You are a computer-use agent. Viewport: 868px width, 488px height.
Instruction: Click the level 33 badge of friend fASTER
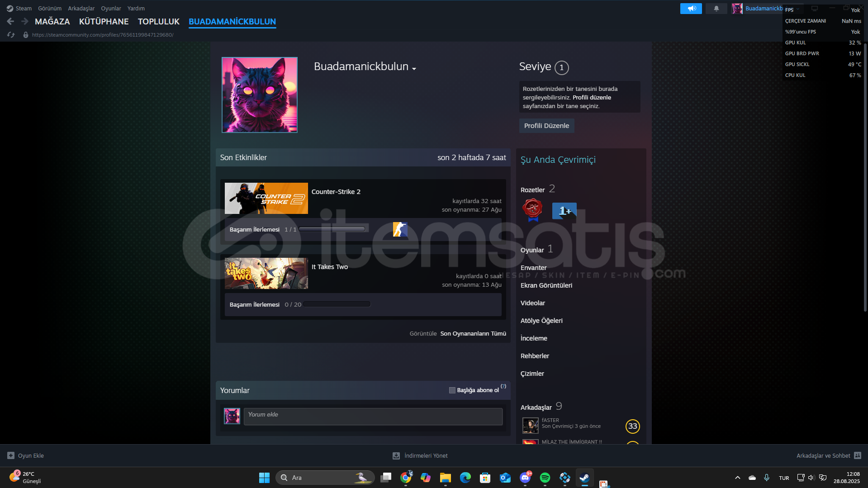[x=632, y=426]
